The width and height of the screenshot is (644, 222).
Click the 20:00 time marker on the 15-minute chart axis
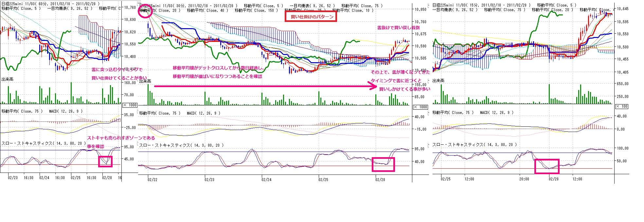tap(524, 179)
